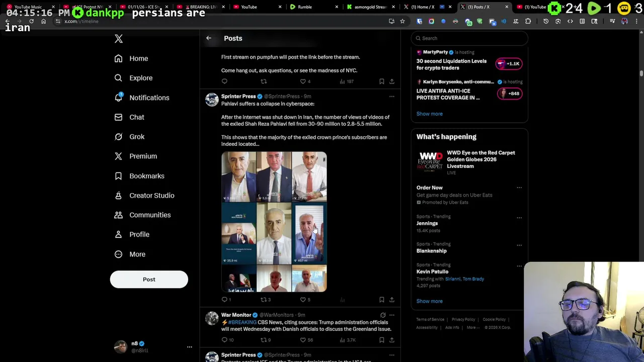
Task: Open account menu dots next to n8
Action: pos(190,347)
